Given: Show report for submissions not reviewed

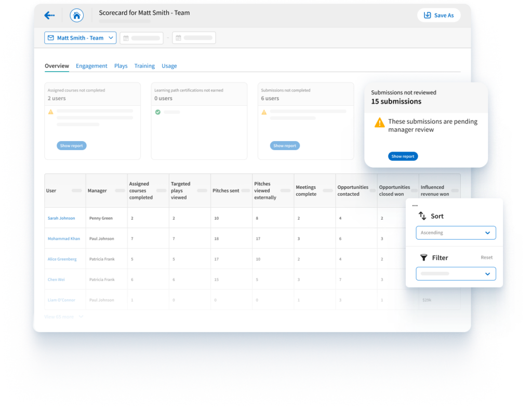Looking at the screenshot, I should (x=403, y=156).
